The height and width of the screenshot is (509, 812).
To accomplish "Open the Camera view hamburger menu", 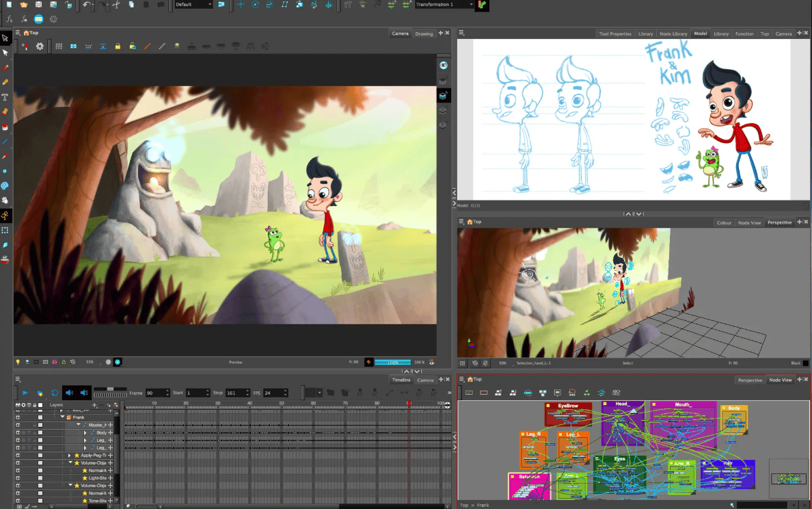I will pyautogui.click(x=18, y=33).
